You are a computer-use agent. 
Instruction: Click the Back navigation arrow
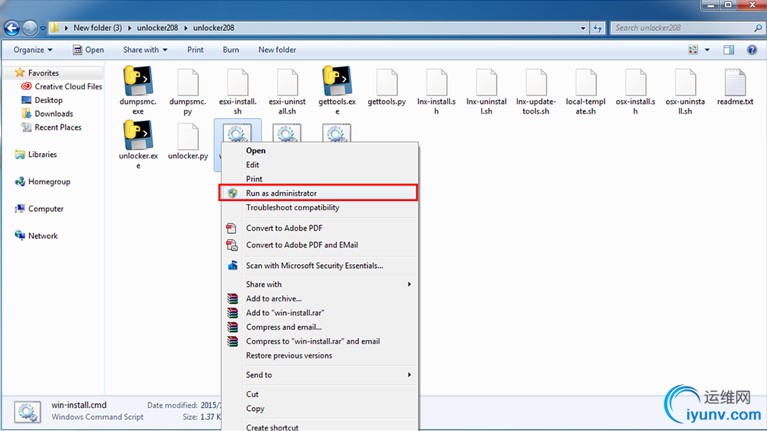(12, 28)
